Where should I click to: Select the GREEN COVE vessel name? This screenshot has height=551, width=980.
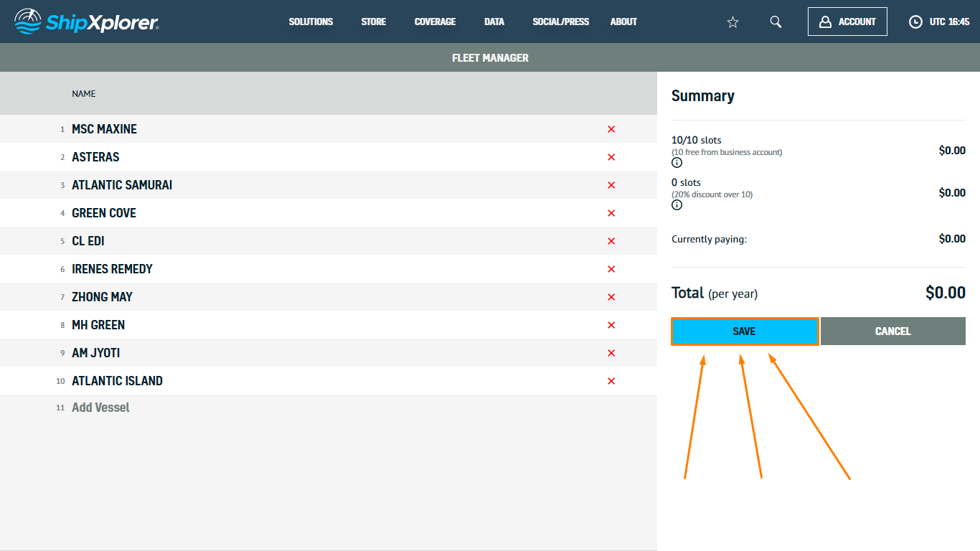click(x=104, y=213)
